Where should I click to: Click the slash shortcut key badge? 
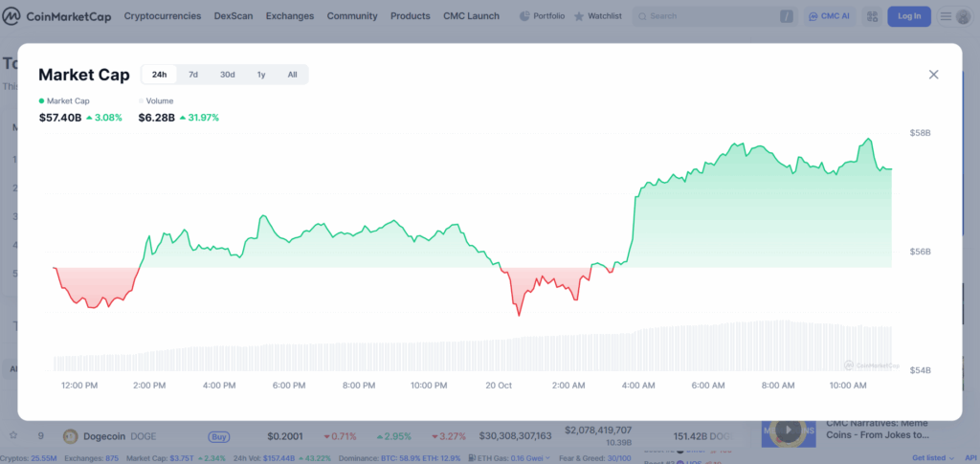[x=788, y=17]
